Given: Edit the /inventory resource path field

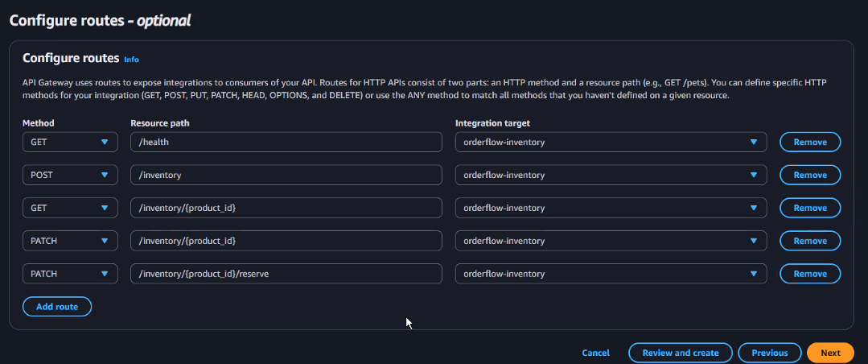Looking at the screenshot, I should click(286, 175).
